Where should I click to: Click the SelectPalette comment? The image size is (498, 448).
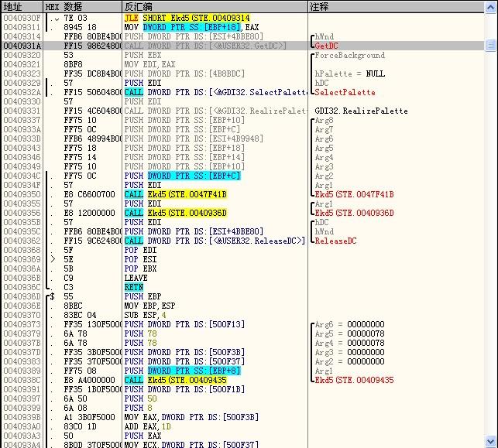click(x=345, y=92)
